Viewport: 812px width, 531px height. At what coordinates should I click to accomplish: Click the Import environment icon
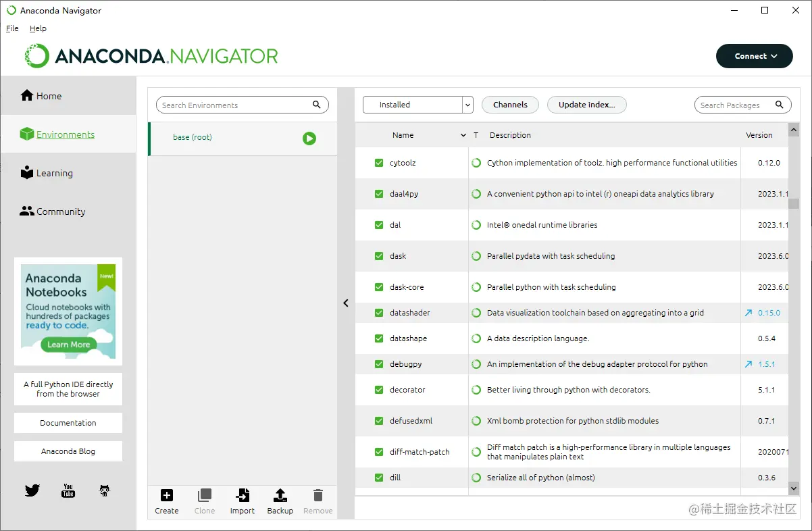point(243,495)
